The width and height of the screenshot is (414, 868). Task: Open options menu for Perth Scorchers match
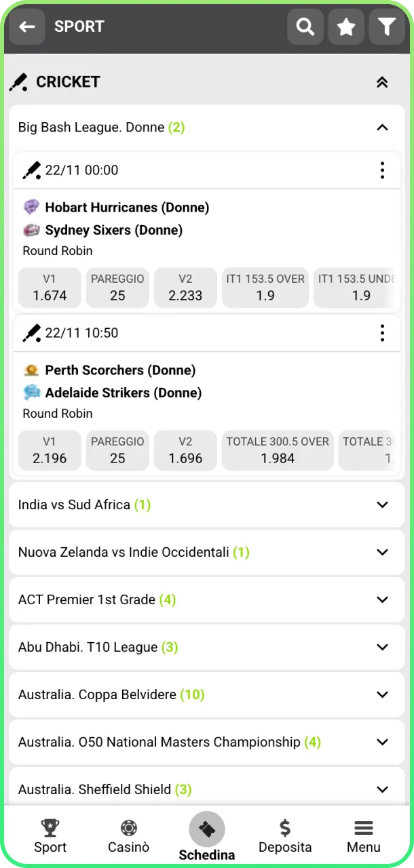pos(382,333)
